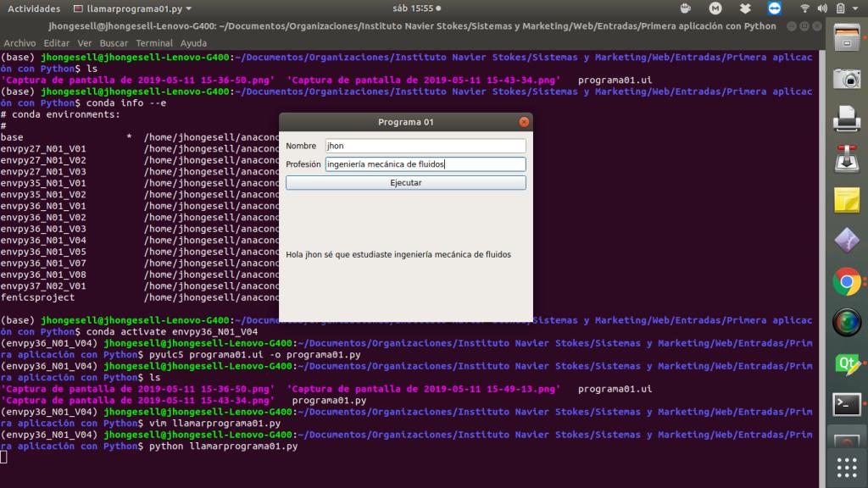Open the yellow Sticky Notes app
Screen dimensions: 868x488
(847, 199)
